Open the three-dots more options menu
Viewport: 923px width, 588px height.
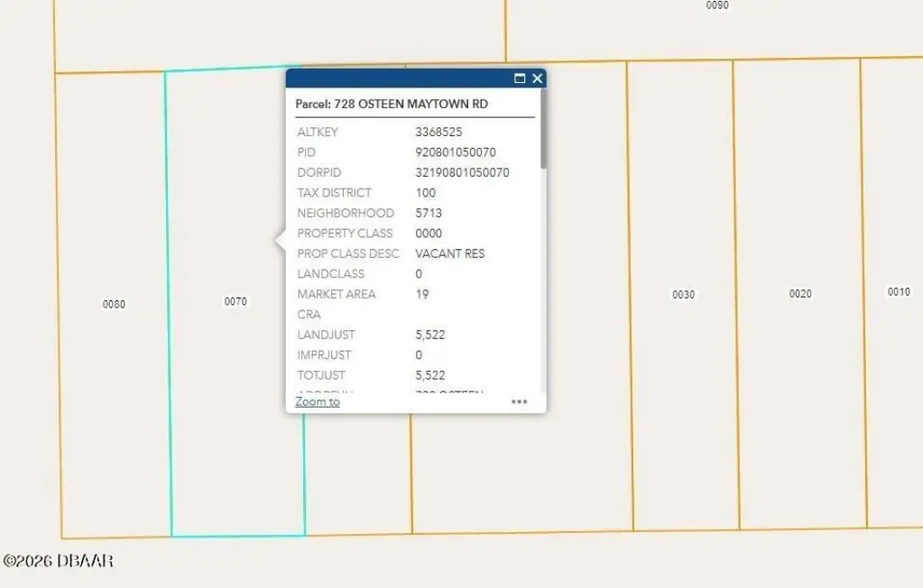coord(519,401)
